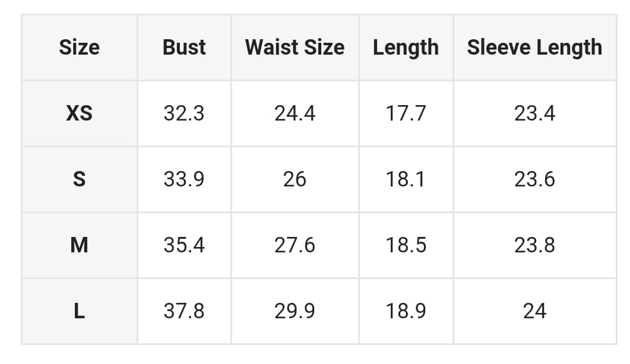Image resolution: width=630 pixels, height=364 pixels.
Task: Select the M bust value 35.4
Action: 184,245
